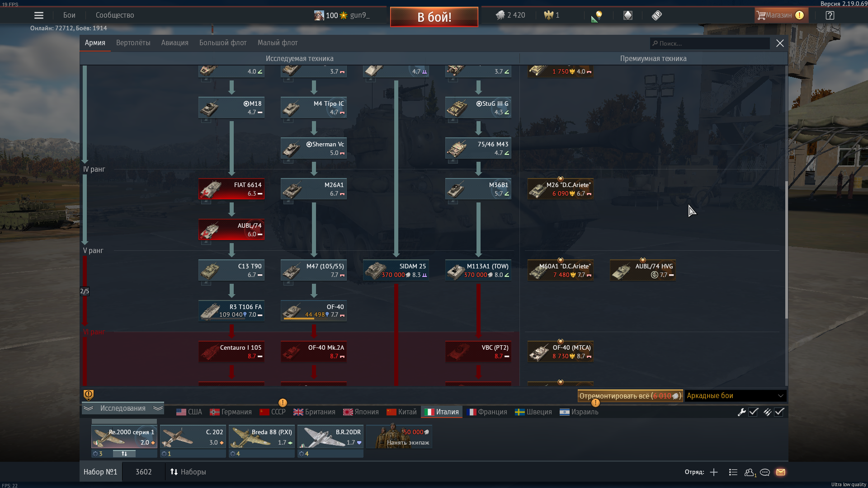Click the shop alert exclamation badge
Screen dimensions: 868x488
799,15
